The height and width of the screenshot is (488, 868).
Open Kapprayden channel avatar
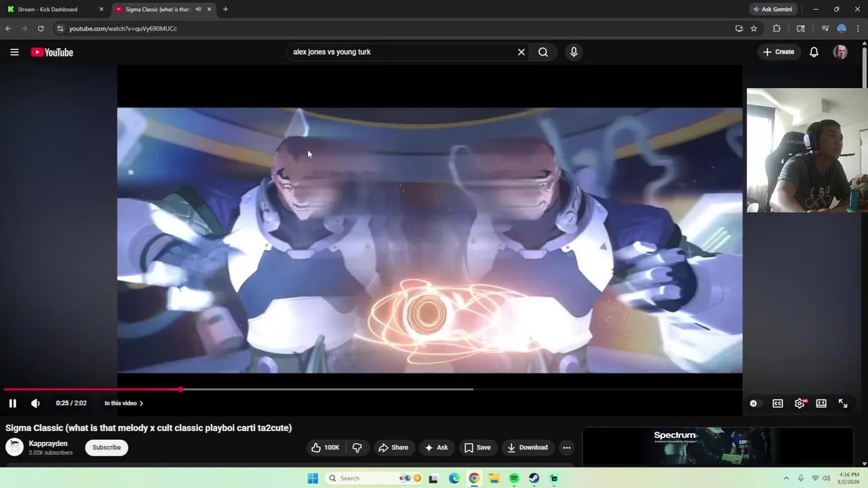[x=14, y=447]
